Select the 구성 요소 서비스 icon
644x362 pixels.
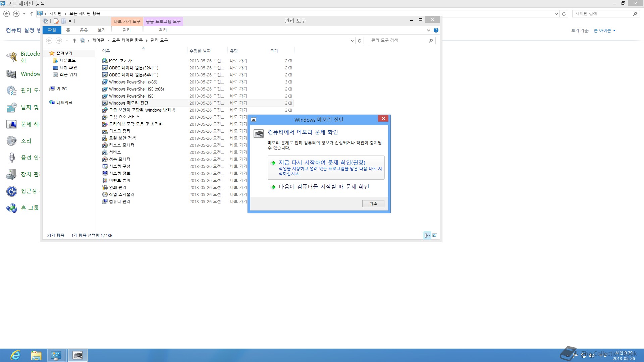105,117
